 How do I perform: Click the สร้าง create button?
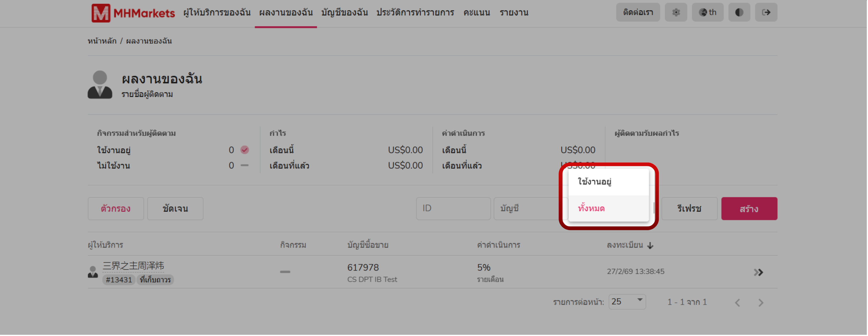[749, 208]
